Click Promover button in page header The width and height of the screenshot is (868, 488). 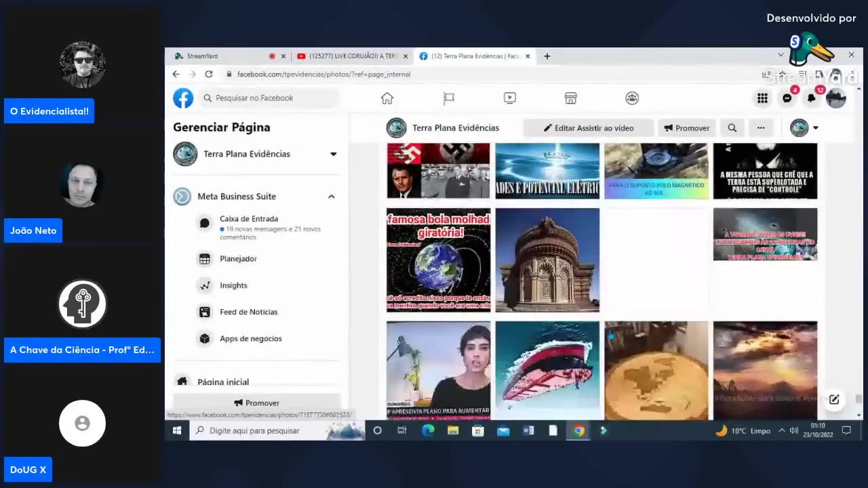[686, 127]
